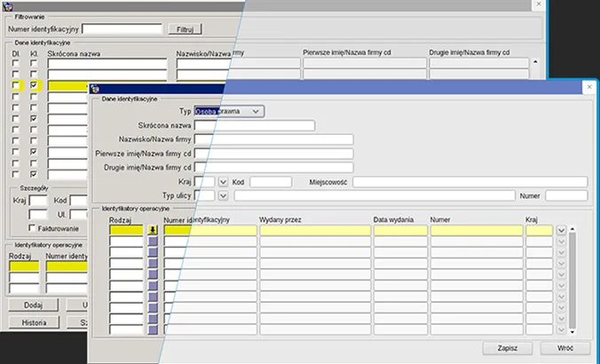Close the front Dane identyfikacyjne dialog
Viewport: 600px width, 364px height.
tap(588, 87)
